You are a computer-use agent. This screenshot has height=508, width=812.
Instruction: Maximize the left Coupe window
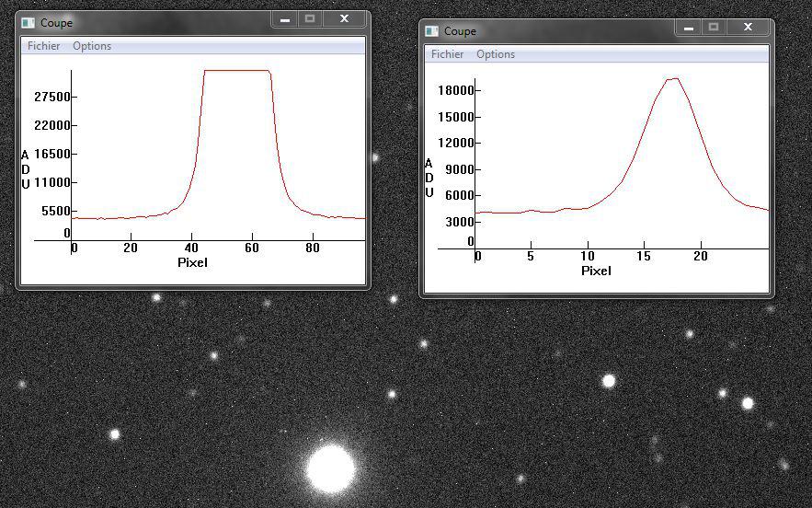310,19
